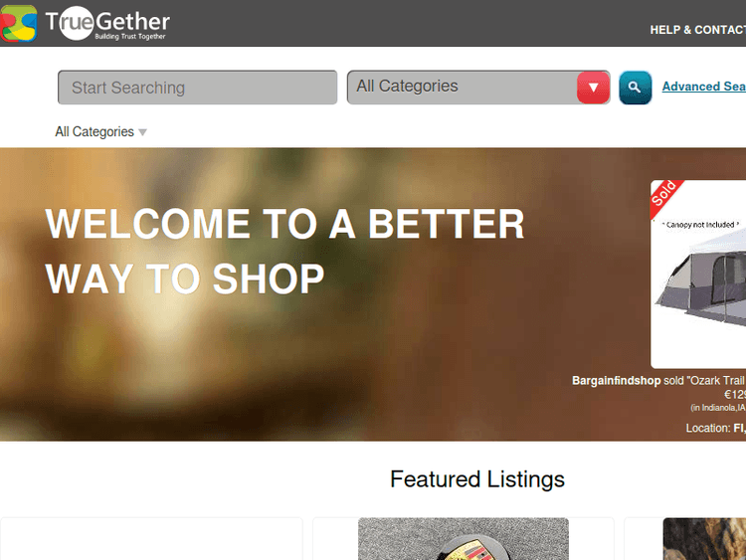Viewport: 746px width, 560px height.
Task: Open the Porsche emblem featured listing
Action: click(464, 538)
